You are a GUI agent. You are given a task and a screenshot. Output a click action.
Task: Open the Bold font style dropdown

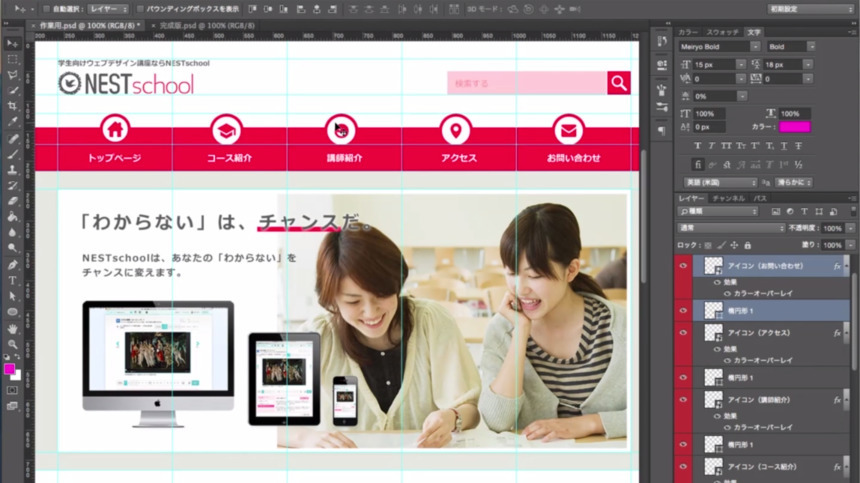point(811,47)
